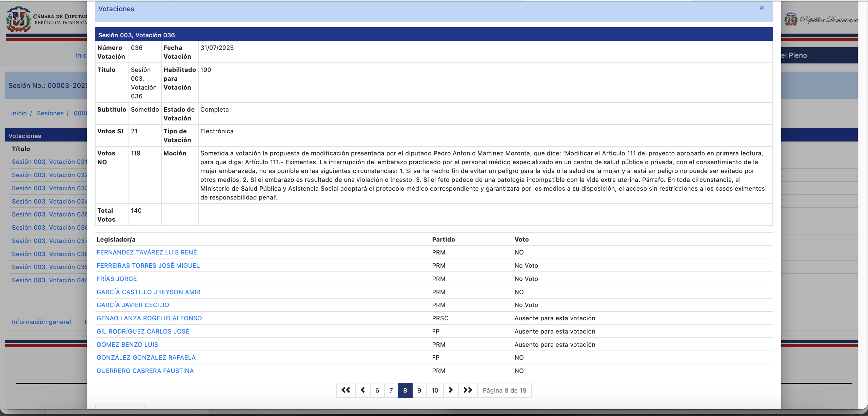
Task: Switch to the Información general tab
Action: pos(41,322)
